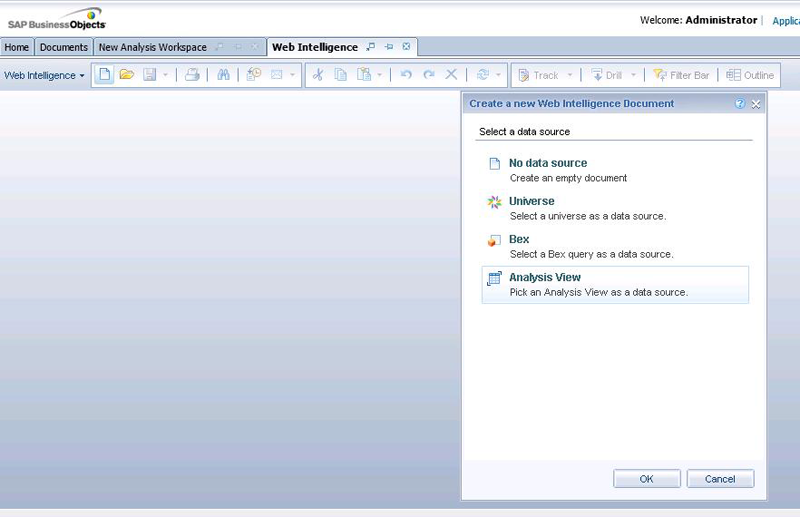Viewport: 800px width, 517px height.
Task: Click the Delete X toolbar icon
Action: click(x=451, y=75)
